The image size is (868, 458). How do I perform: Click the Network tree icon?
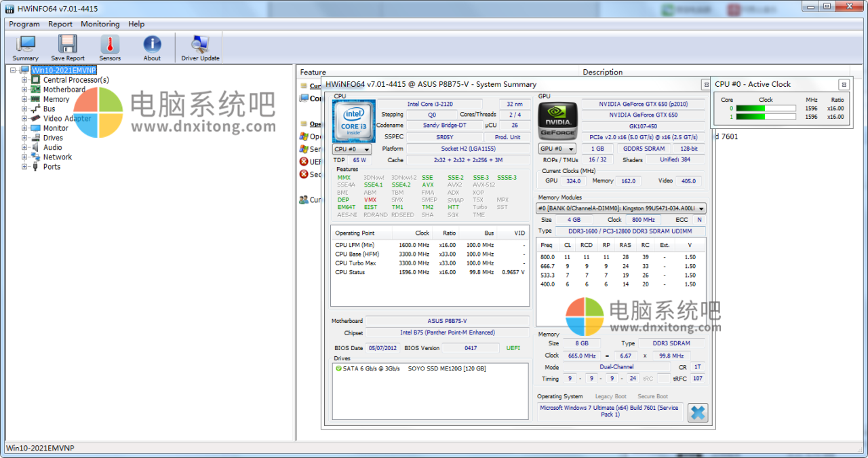[x=36, y=157]
